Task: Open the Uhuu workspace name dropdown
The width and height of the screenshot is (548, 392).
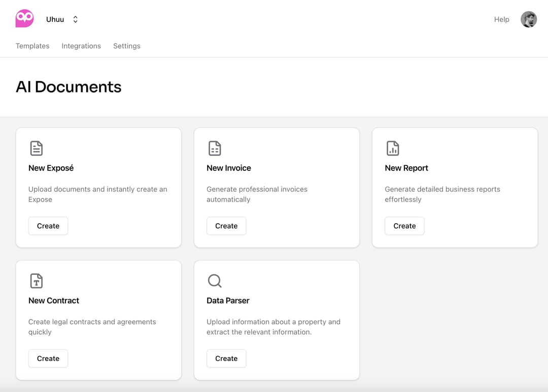Action: [x=55, y=19]
